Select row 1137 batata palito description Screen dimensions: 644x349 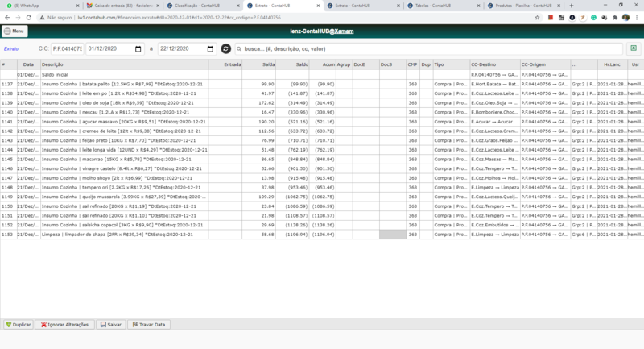(x=125, y=84)
